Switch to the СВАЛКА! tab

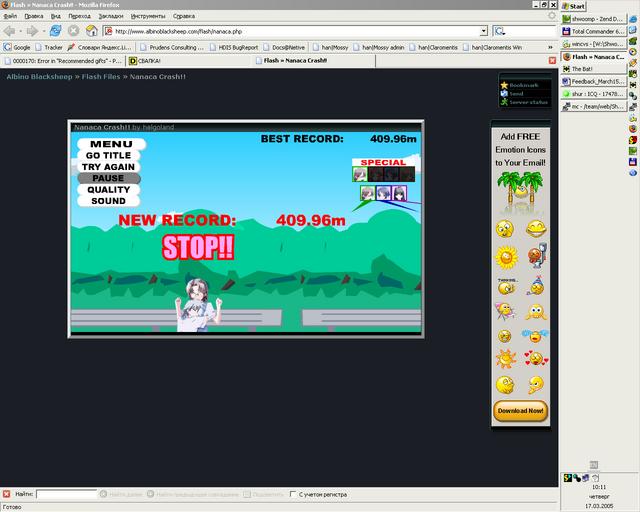pos(189,61)
